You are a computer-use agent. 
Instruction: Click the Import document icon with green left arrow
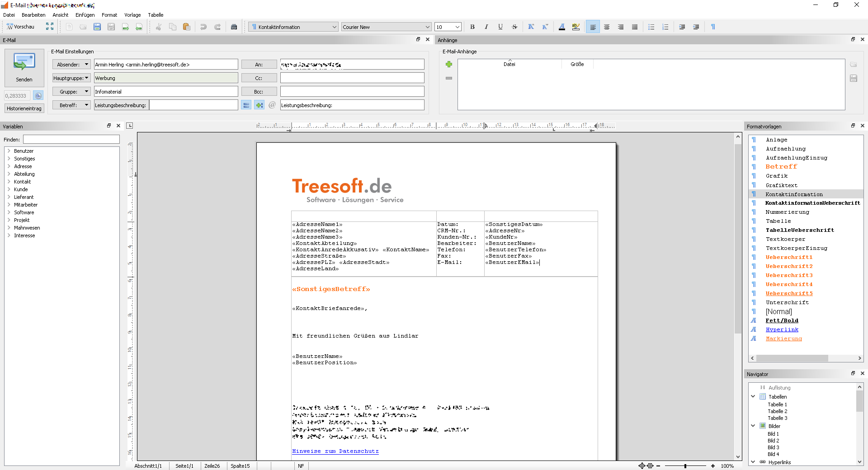139,27
